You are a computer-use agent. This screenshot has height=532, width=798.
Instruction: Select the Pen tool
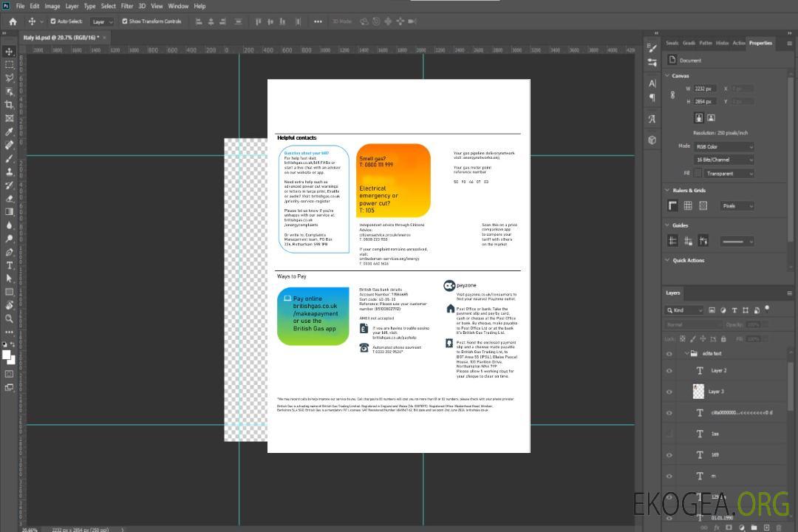[x=9, y=252]
